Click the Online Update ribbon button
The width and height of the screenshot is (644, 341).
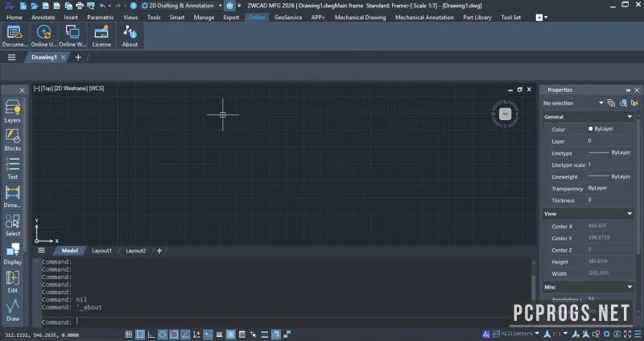point(43,35)
